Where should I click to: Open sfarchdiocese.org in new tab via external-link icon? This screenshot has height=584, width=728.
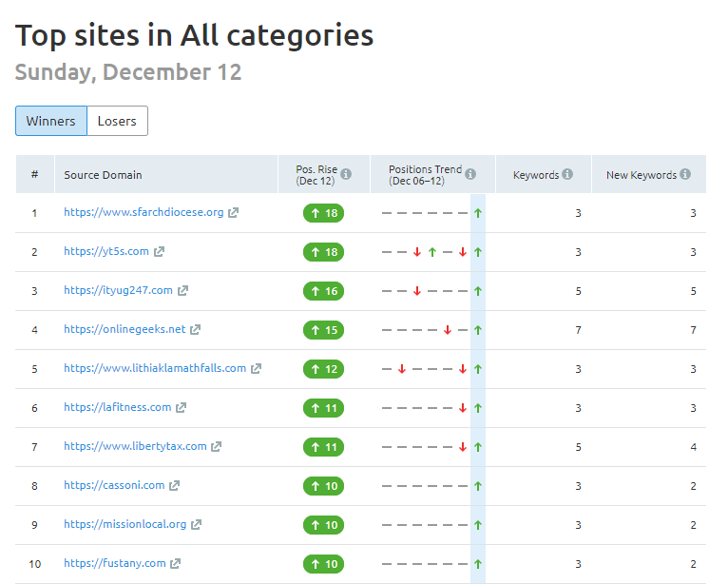pos(233,213)
